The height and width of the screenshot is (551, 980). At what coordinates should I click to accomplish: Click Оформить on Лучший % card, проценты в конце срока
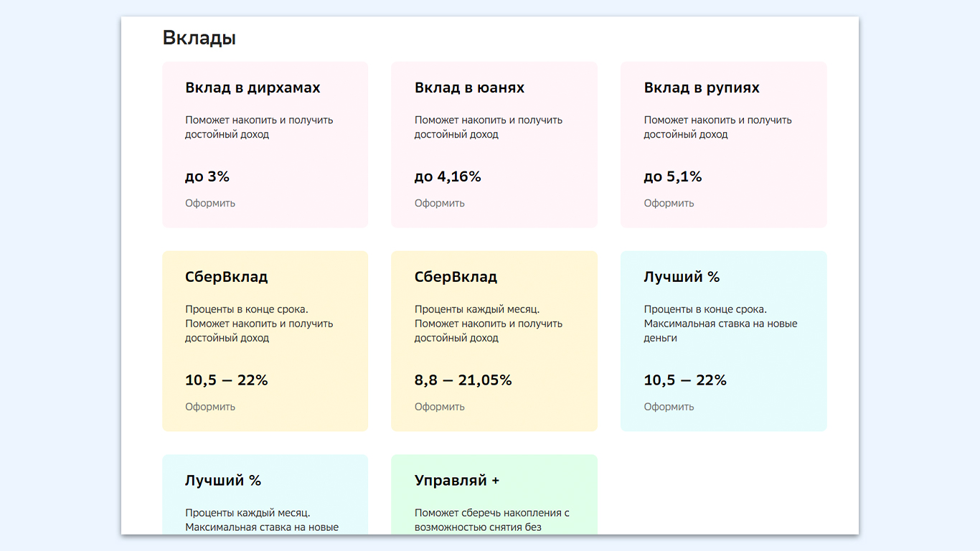pyautogui.click(x=669, y=407)
